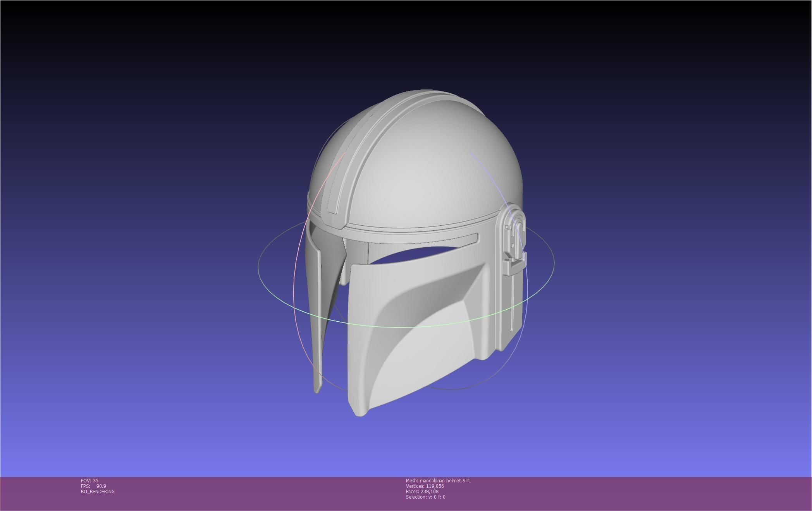
Task: Click the FPS: 90.9 readout
Action: (93, 486)
